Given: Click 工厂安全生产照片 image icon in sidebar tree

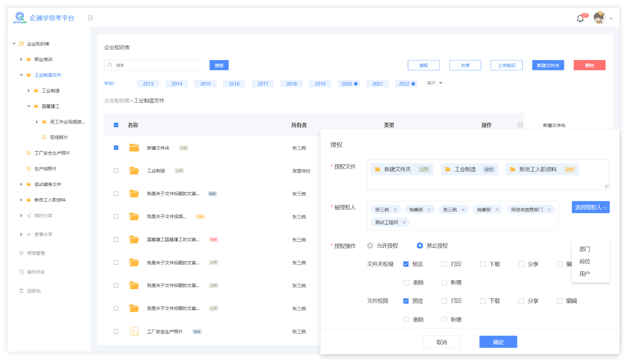Looking at the screenshot, I should [29, 153].
